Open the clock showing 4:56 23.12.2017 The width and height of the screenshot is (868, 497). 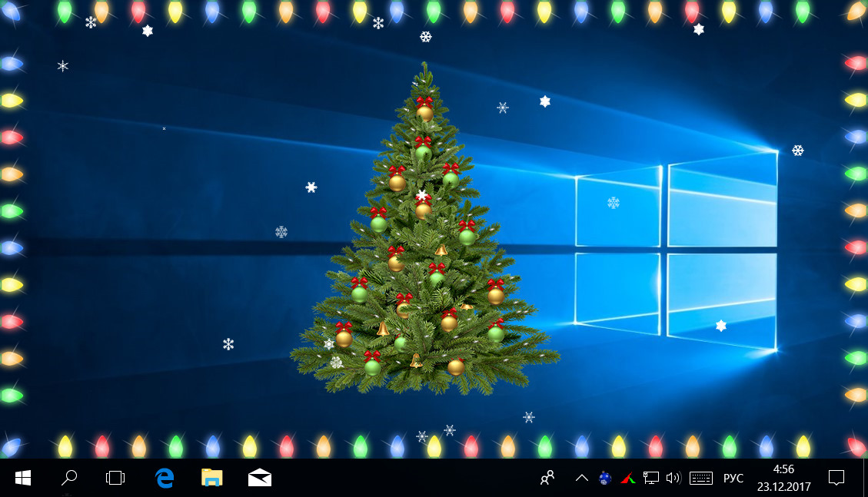[784, 478]
